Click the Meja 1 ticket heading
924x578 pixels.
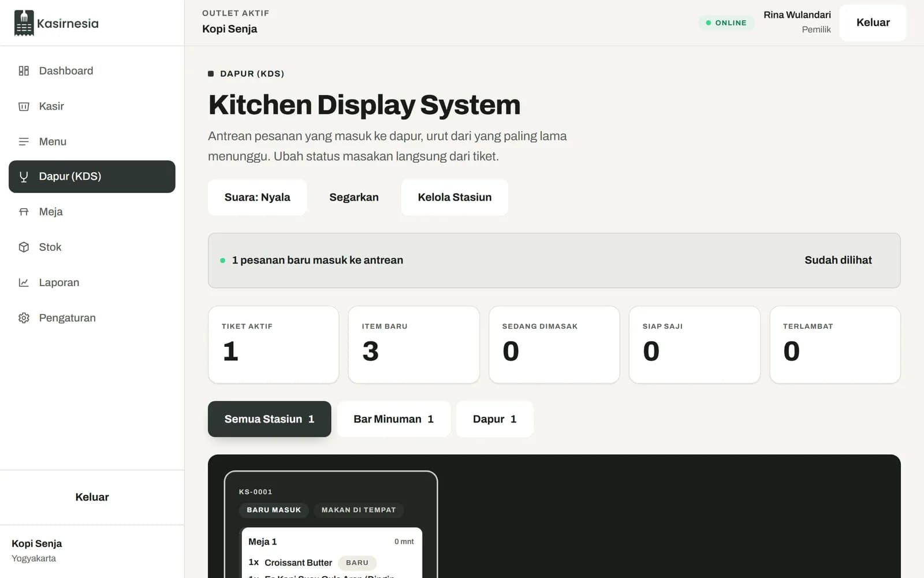[262, 542]
